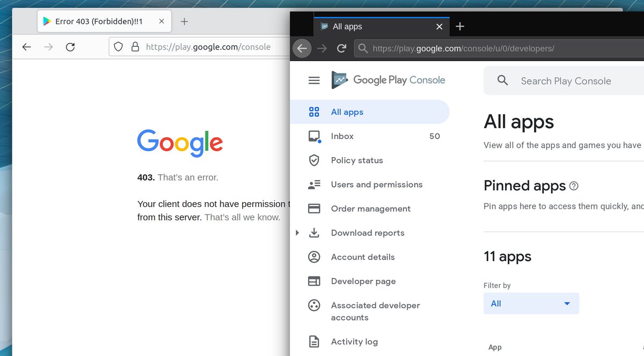This screenshot has width=644, height=356.
Task: Open Account details in the sidebar
Action: [x=370, y=257]
